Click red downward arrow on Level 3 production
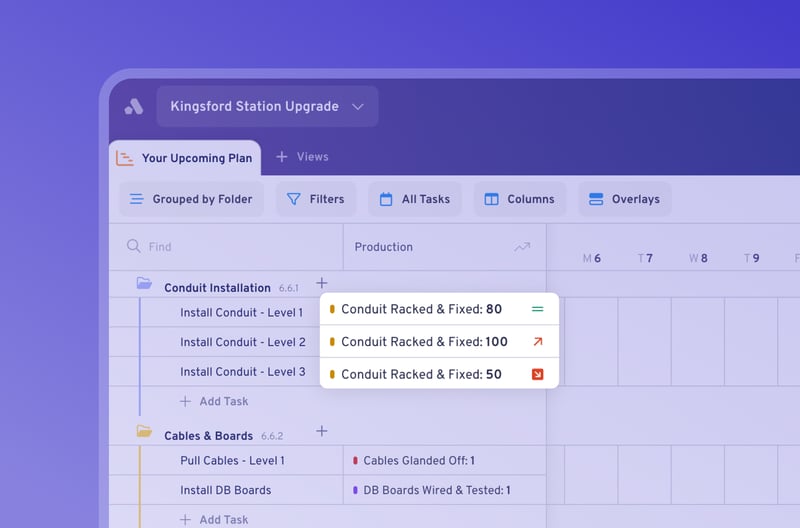Viewport: 800px width, 528px height. [537, 374]
